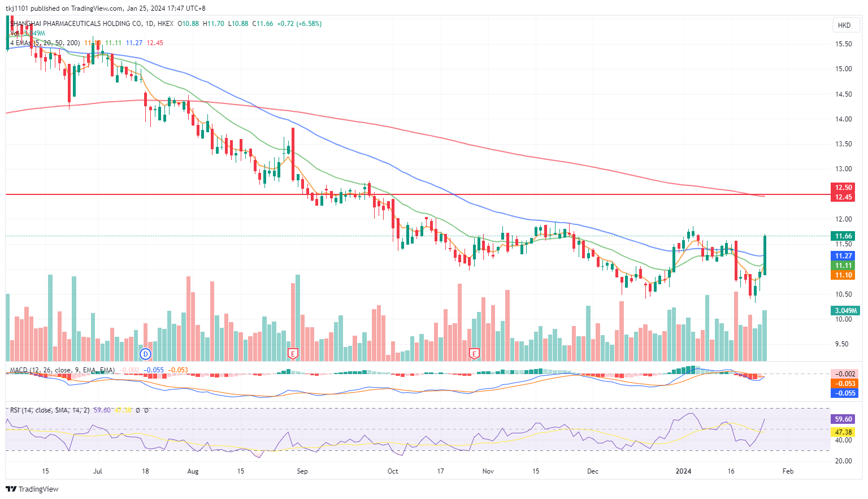Image resolution: width=868 pixels, height=499 pixels.
Task: Click the pink -0.002 MACD histogram axis label
Action: [x=845, y=374]
